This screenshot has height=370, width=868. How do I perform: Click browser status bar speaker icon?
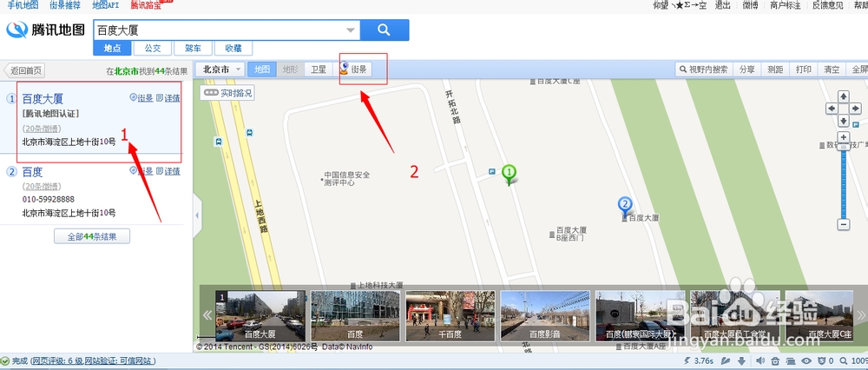(760, 361)
